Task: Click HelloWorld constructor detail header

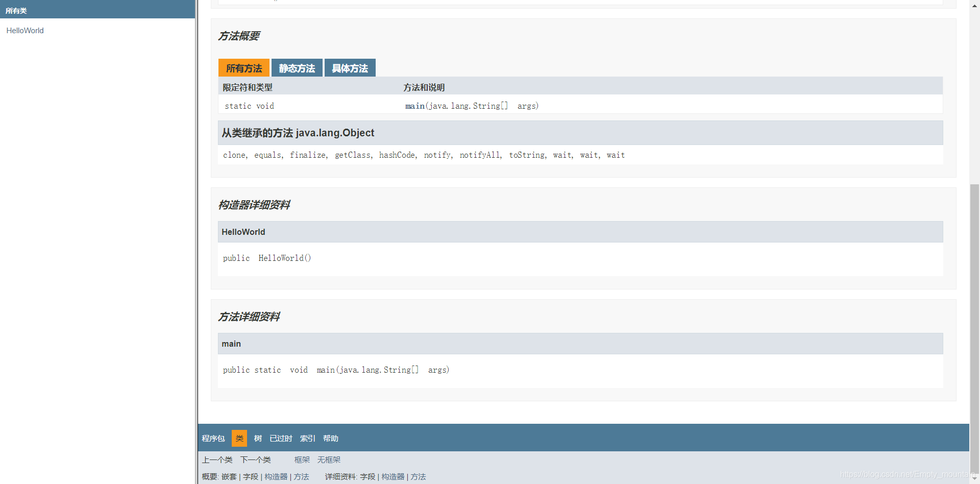Action: (580, 232)
